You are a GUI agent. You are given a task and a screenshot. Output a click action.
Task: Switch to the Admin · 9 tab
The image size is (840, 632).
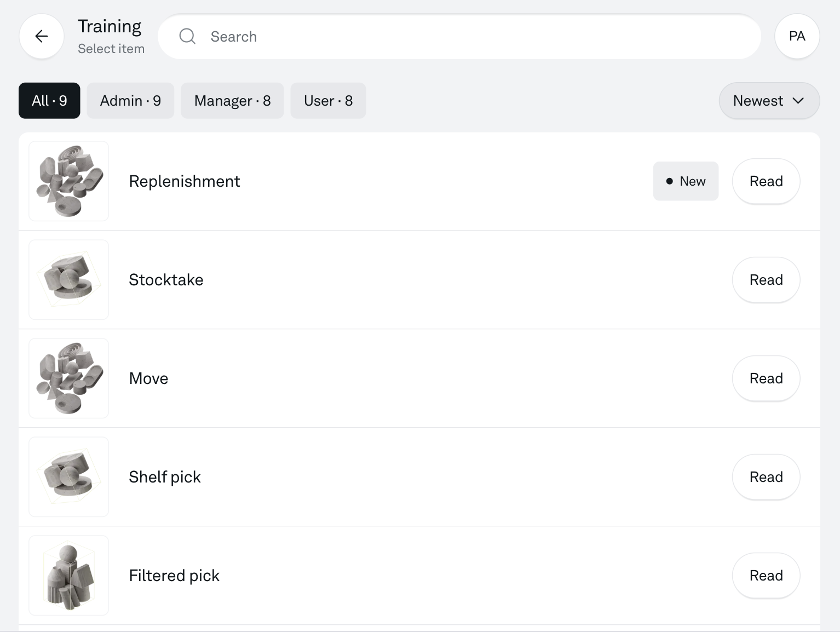click(130, 101)
